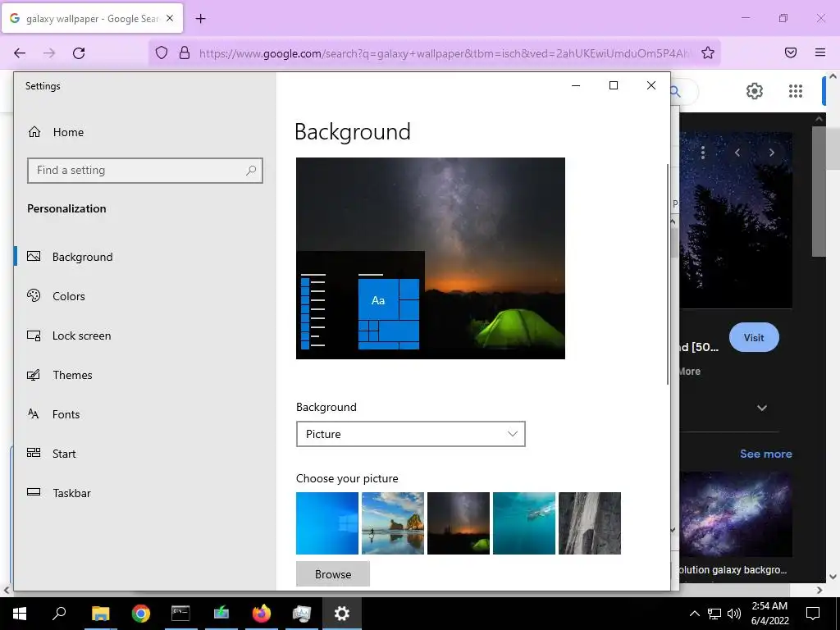The height and width of the screenshot is (630, 840).
Task: Choose the gray cliff wallpaper thumbnail
Action: tap(589, 523)
